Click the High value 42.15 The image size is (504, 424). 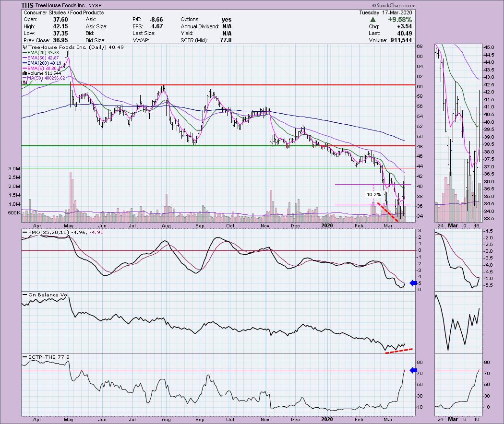pyautogui.click(x=60, y=26)
